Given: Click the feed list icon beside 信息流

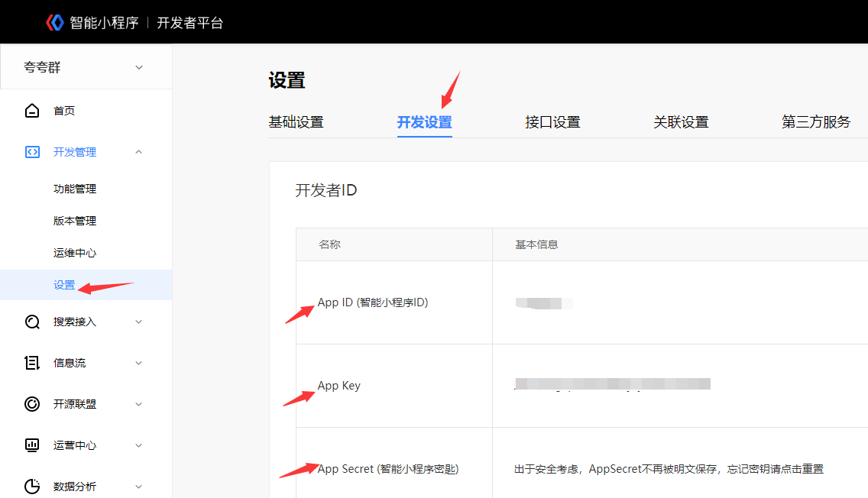Looking at the screenshot, I should point(32,363).
